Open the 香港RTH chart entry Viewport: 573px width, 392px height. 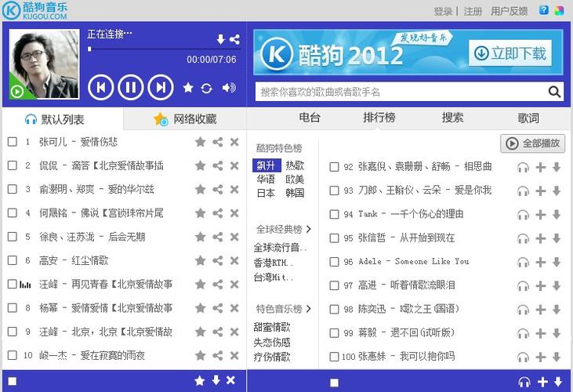[x=274, y=263]
